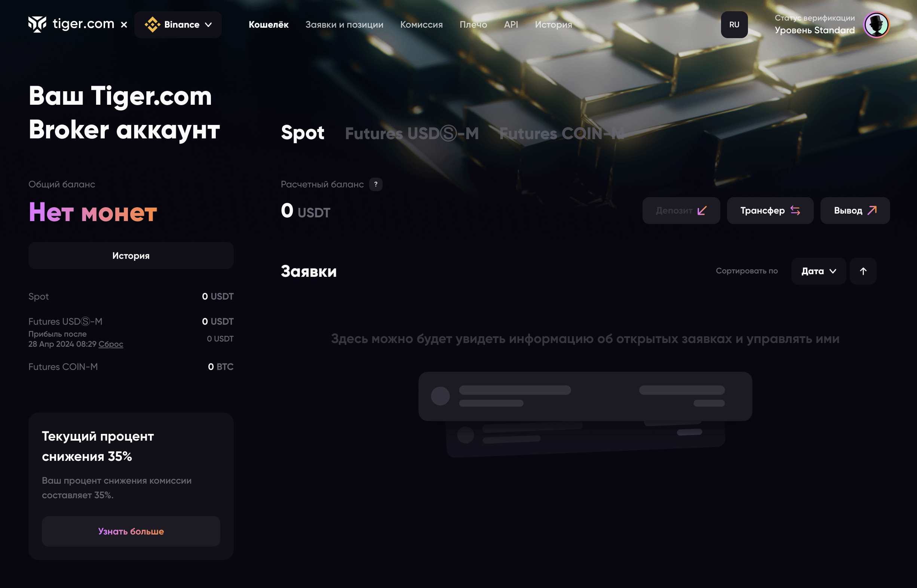Click the Трансфер button with swap arrows
Viewport: 917px width, 588px height.
[770, 211]
